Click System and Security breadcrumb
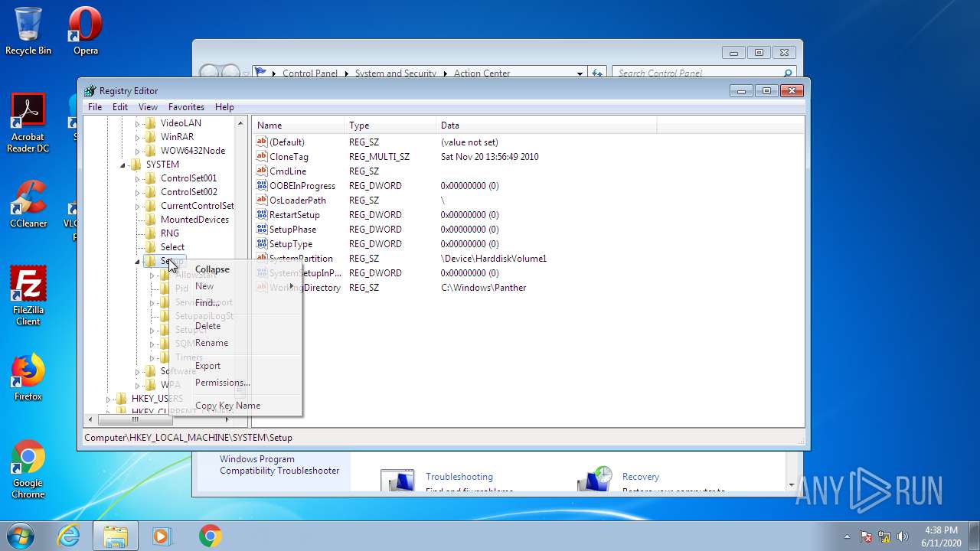The image size is (980, 551). click(x=395, y=73)
